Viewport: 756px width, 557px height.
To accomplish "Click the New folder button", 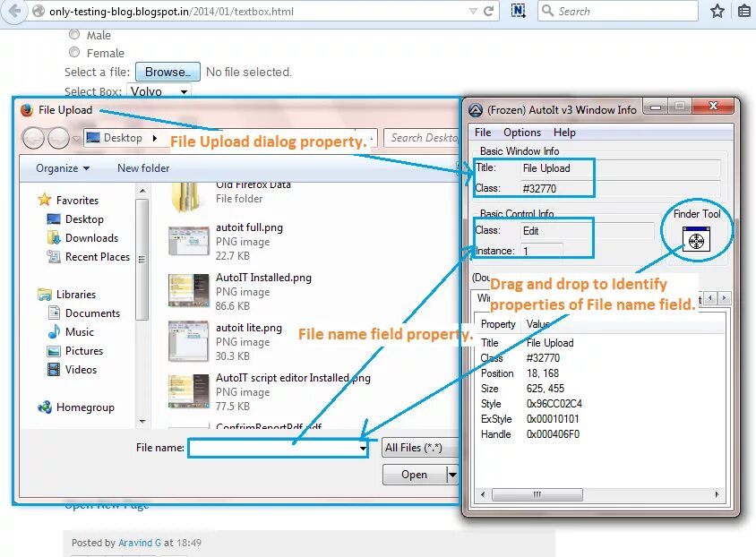I will (143, 168).
